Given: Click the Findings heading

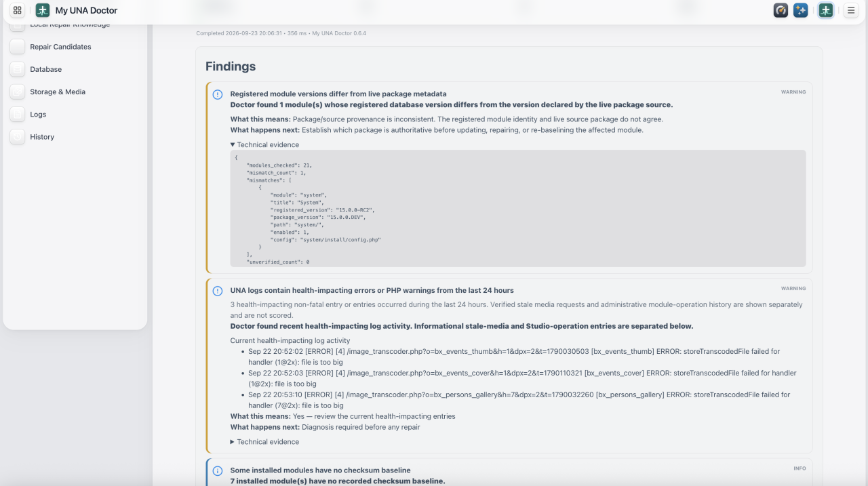Looking at the screenshot, I should click(x=231, y=66).
